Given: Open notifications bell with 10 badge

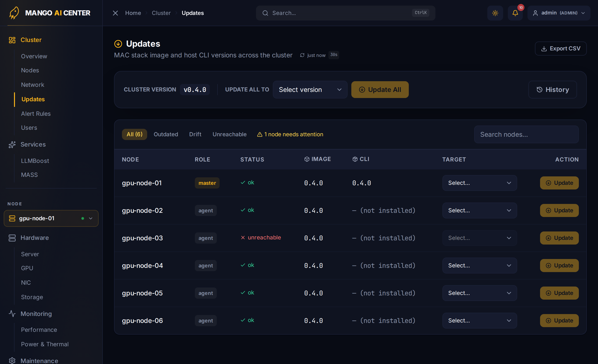Looking at the screenshot, I should pyautogui.click(x=515, y=13).
